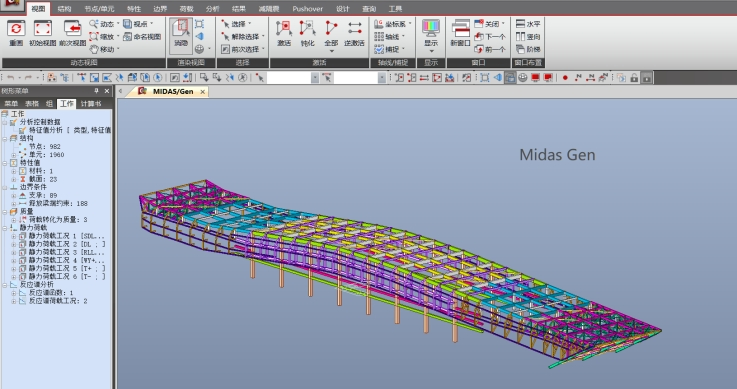Open the 选择 select dropdown
The width and height of the screenshot is (737, 389).
(250, 23)
